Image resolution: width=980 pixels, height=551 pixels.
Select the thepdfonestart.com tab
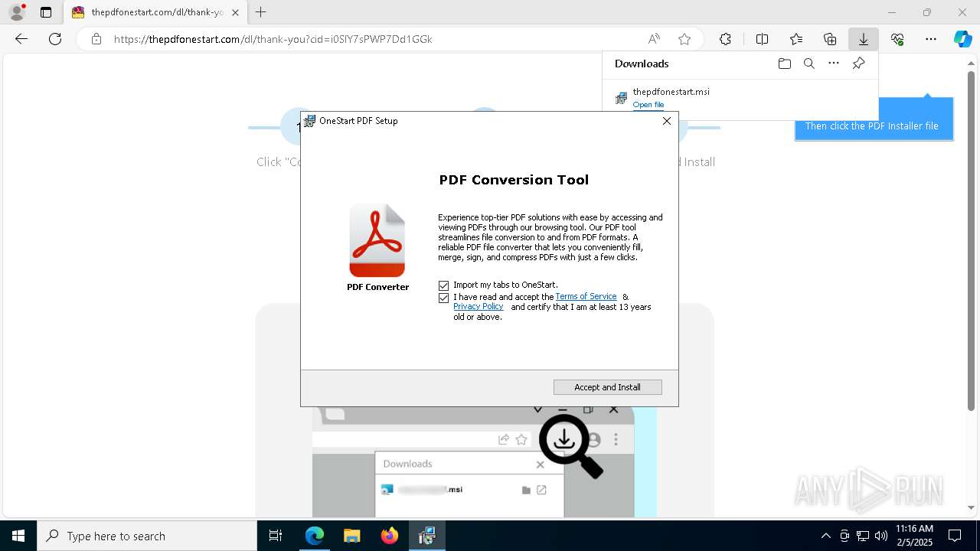pyautogui.click(x=157, y=12)
